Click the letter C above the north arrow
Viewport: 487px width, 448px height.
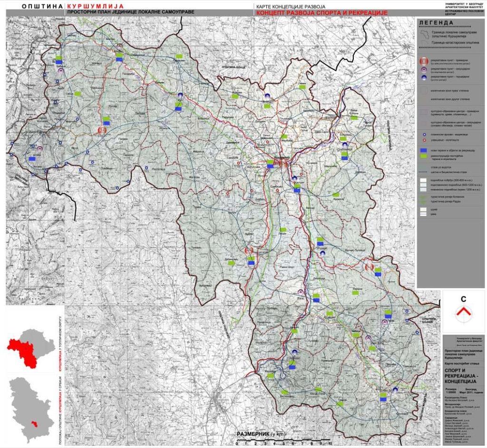click(x=463, y=299)
